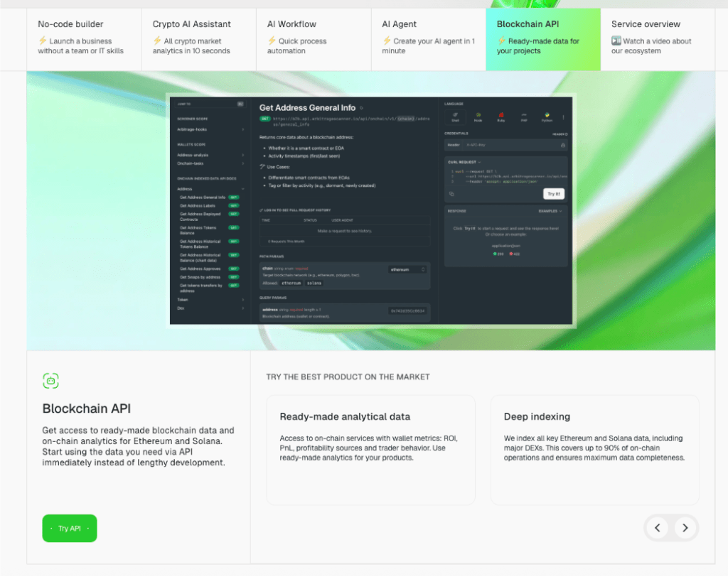Select the Ruby language icon
Viewport: 728px width, 579px height.
click(501, 115)
